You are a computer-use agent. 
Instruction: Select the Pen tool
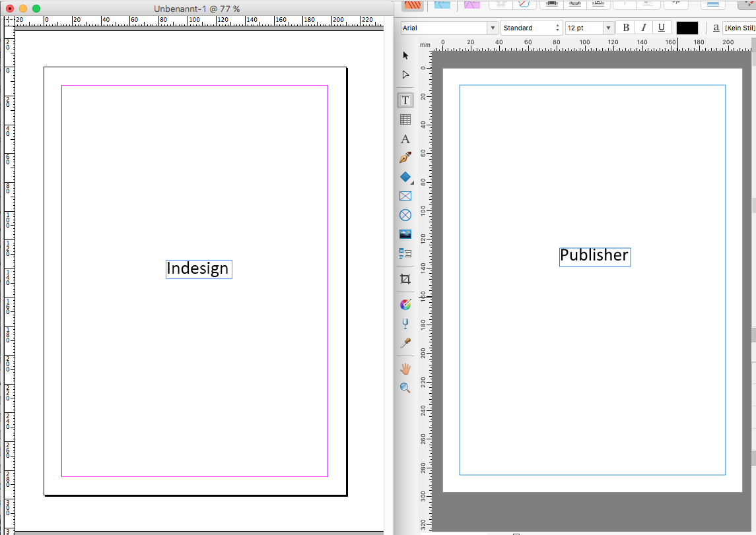405,158
